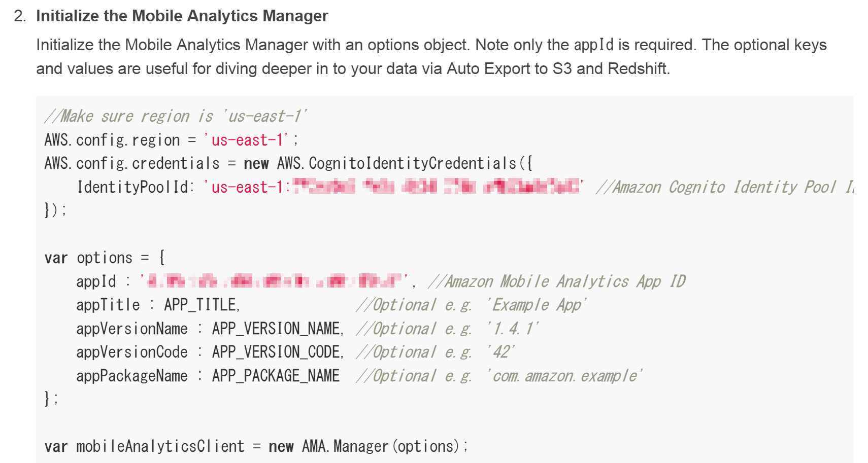The image size is (868, 463).
Task: Click the blurred identity pool ID value
Action: [x=437, y=187]
